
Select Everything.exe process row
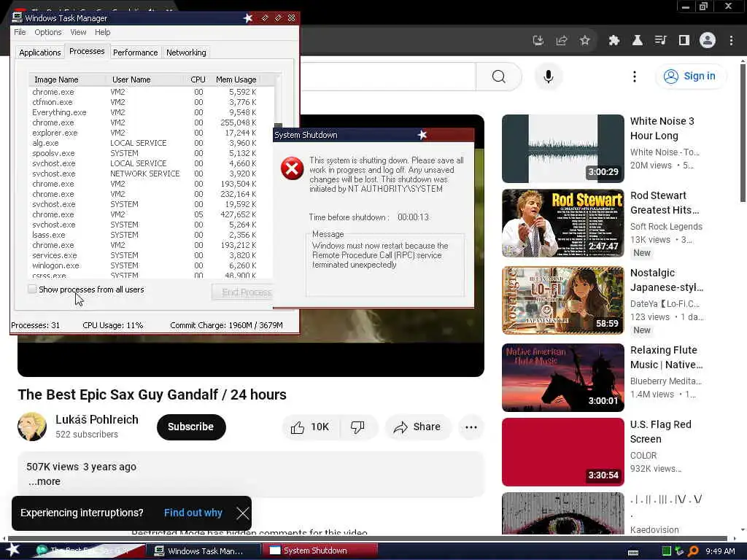click(x=144, y=112)
